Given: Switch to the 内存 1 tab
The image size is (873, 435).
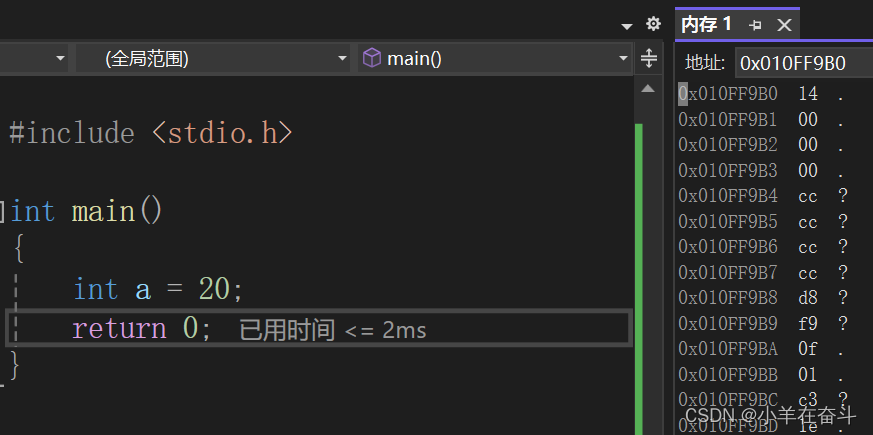Looking at the screenshot, I should click(x=706, y=25).
